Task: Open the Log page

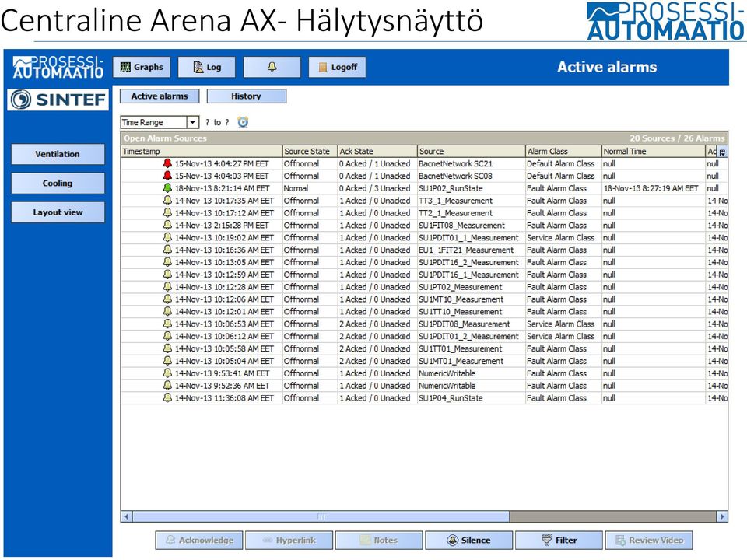Action: pyautogui.click(x=207, y=67)
